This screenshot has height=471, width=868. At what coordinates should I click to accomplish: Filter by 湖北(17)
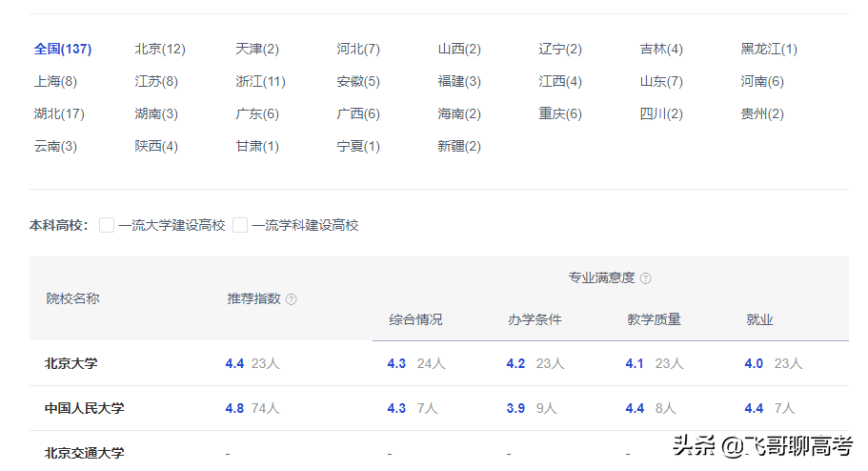tap(59, 114)
